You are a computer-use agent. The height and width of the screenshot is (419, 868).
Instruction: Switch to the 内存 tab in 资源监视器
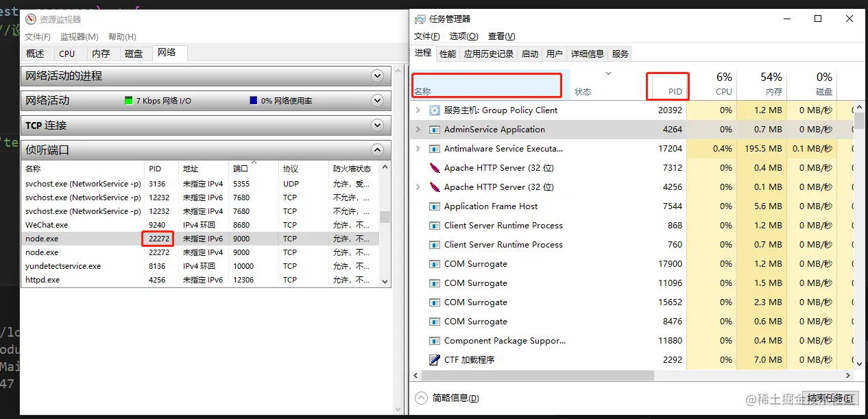point(101,53)
